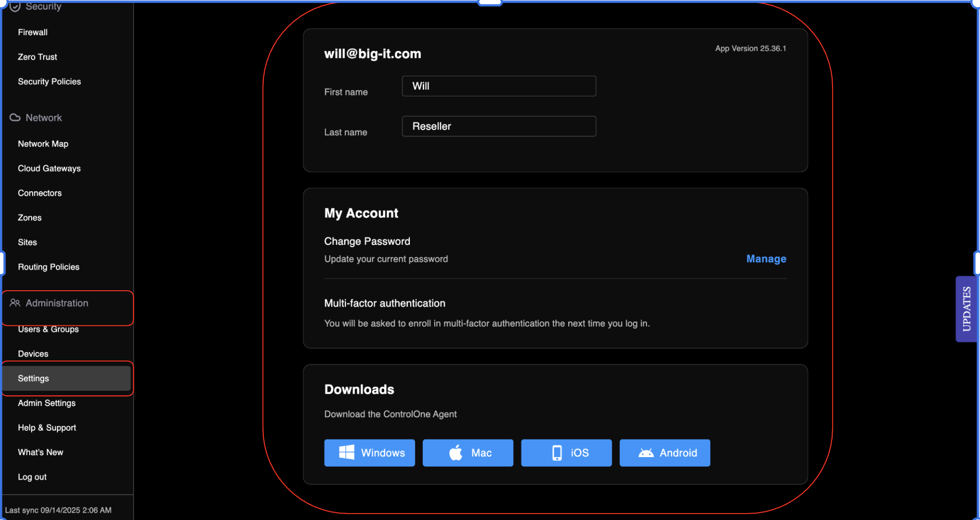Viewport: 980px width, 520px height.
Task: Open Help & Support page
Action: point(47,428)
